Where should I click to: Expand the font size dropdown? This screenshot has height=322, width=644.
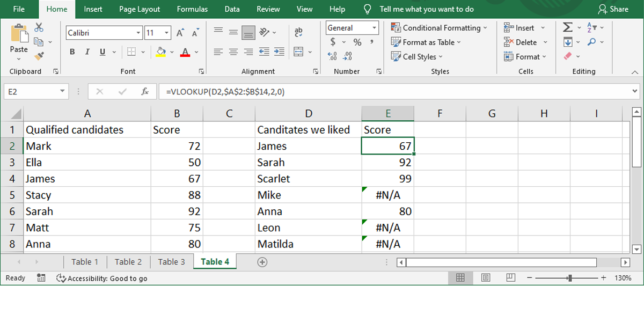(x=166, y=33)
